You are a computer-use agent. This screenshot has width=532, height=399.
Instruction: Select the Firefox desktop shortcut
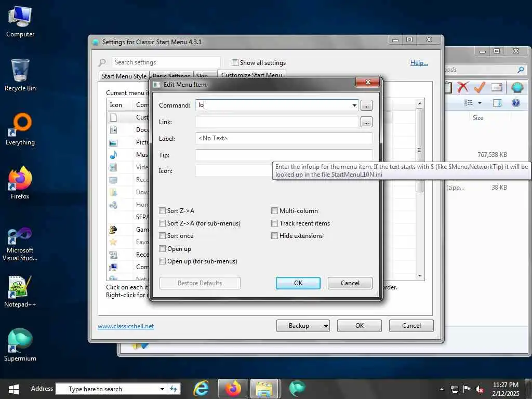point(20,182)
